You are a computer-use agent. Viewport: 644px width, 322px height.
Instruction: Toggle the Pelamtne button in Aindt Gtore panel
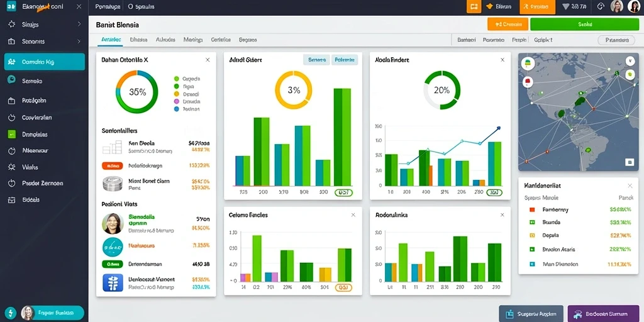pos(345,60)
